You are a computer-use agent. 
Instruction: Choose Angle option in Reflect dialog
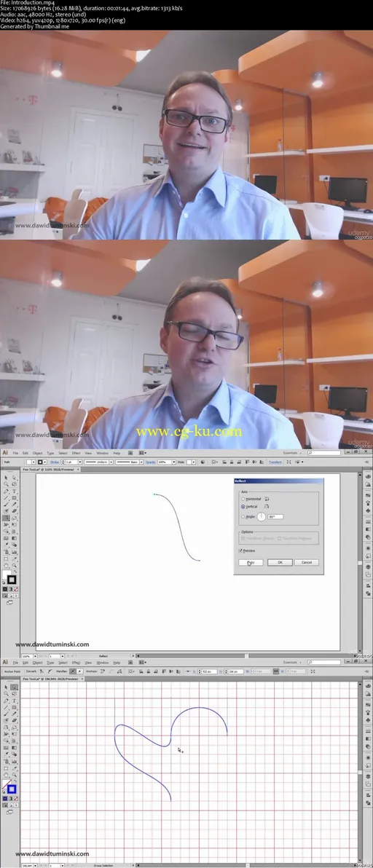click(243, 516)
